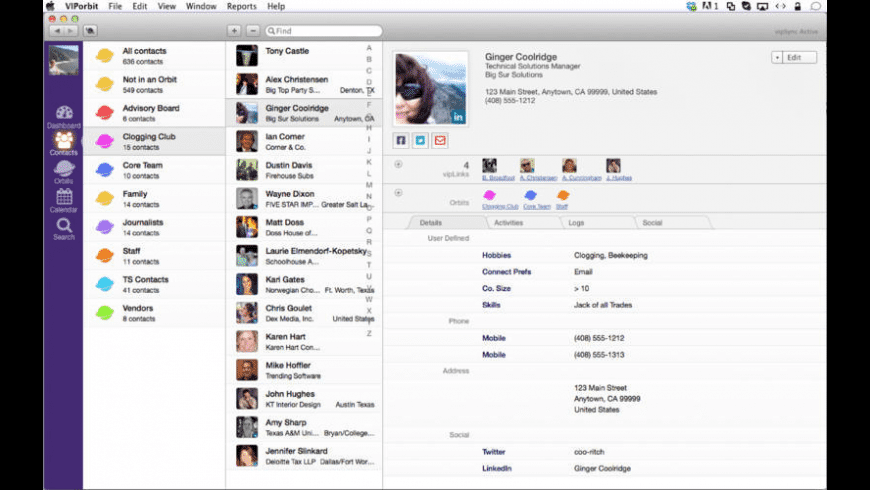Viewport: 870px width, 490px height.
Task: Select the TS Contacts orbit
Action: 154,285
